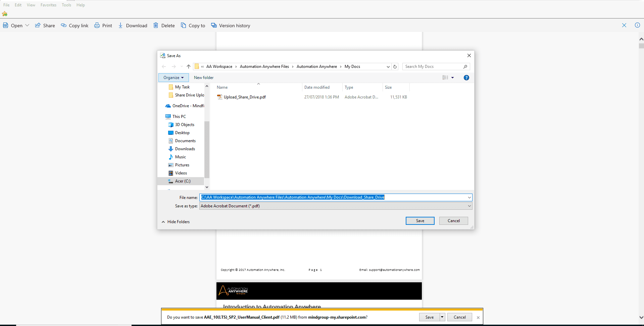Click AA Workspace in address breadcrumb
The image size is (644, 326).
(219, 67)
